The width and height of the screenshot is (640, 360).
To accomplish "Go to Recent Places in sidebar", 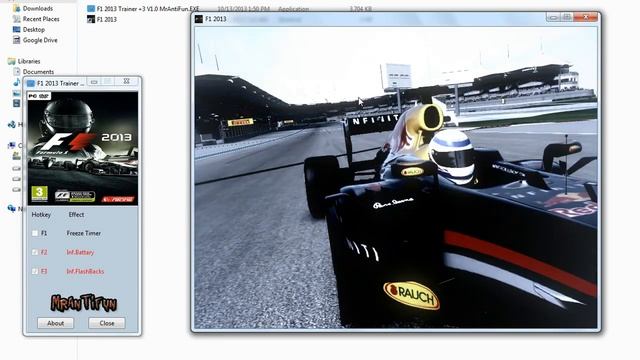I will (x=41, y=19).
